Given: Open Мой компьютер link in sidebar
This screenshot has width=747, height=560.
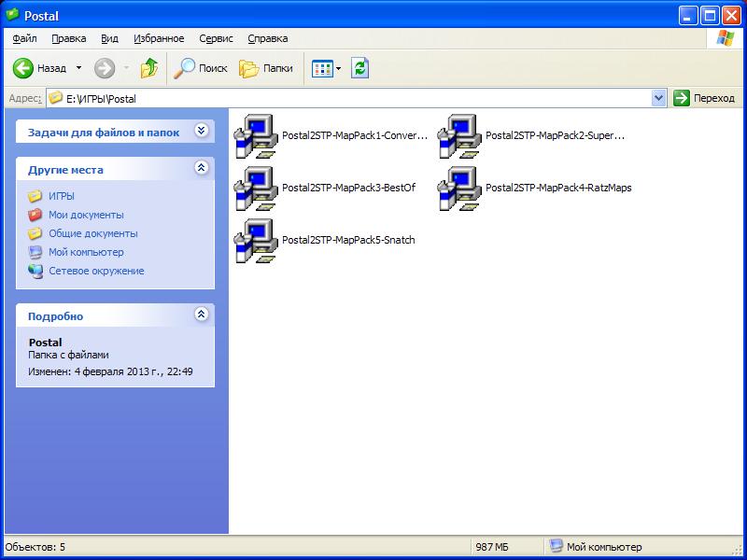Looking at the screenshot, I should (x=86, y=252).
